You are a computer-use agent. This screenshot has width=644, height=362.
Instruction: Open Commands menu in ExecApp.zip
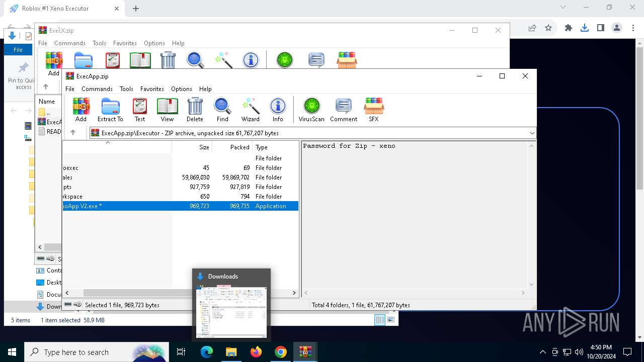click(x=97, y=88)
